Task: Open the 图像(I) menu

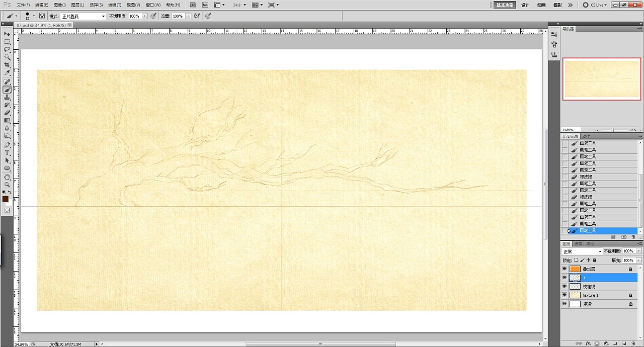Action: coord(60,5)
